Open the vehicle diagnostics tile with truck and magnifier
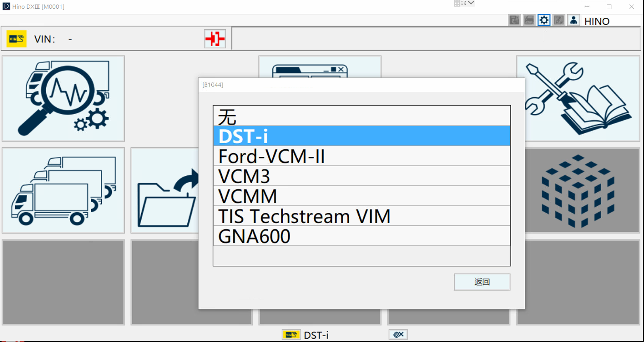This screenshot has width=644, height=342. (63, 98)
